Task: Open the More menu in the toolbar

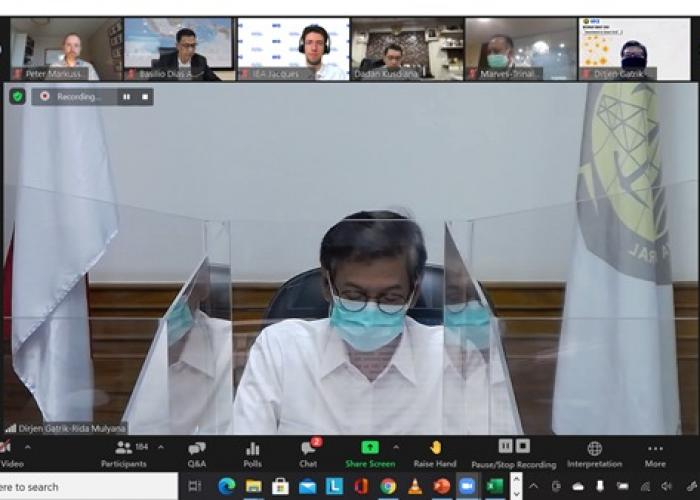Action: (x=655, y=452)
